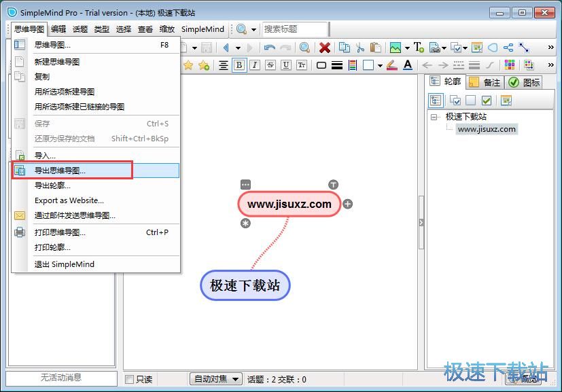Click the copy icon in toolbar
Viewport: 562px width, 392px height.
tap(345, 48)
